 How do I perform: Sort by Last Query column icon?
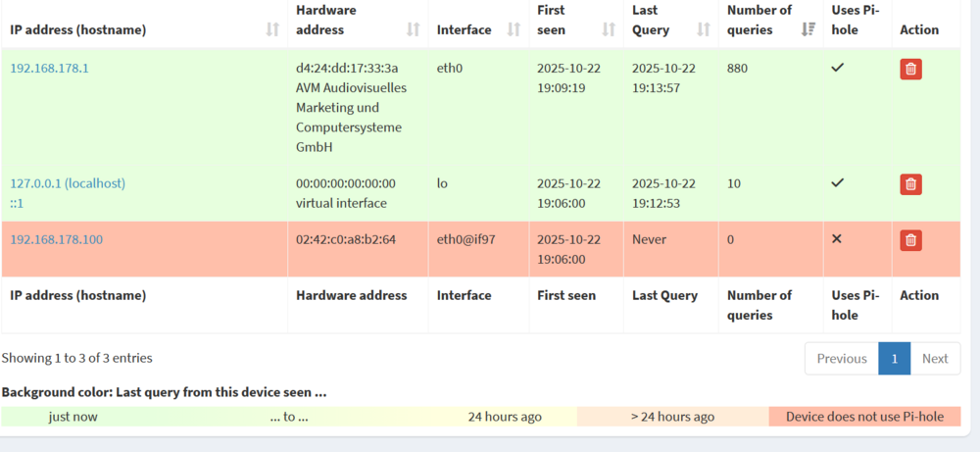pos(704,29)
